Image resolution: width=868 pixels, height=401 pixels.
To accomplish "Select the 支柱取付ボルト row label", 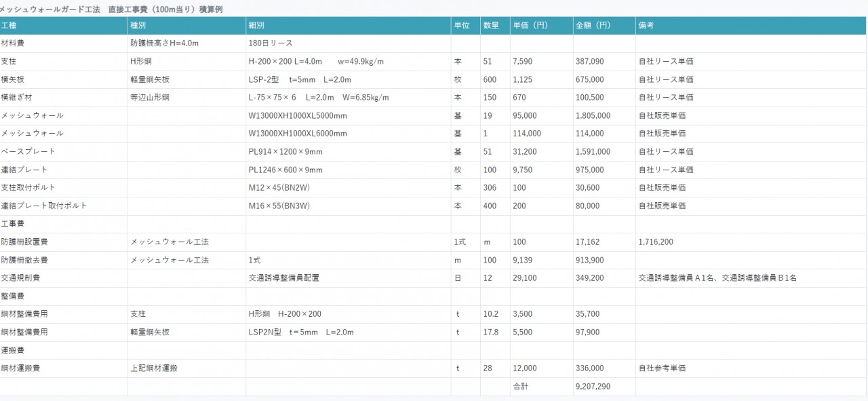I will point(28,187).
